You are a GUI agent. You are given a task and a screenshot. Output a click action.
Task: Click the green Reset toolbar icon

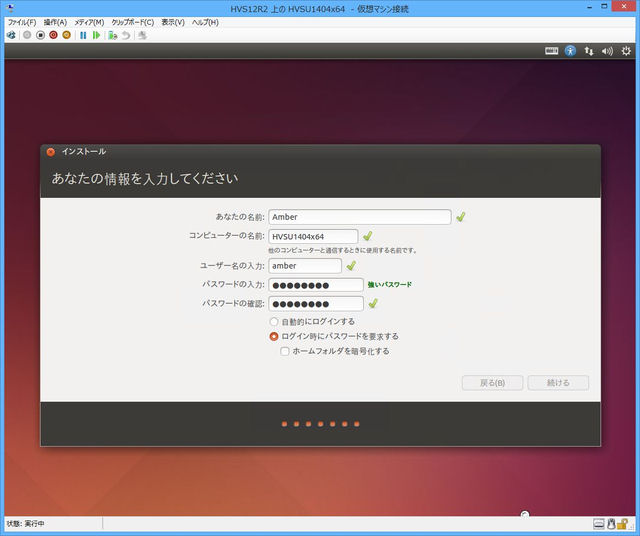coord(96,35)
